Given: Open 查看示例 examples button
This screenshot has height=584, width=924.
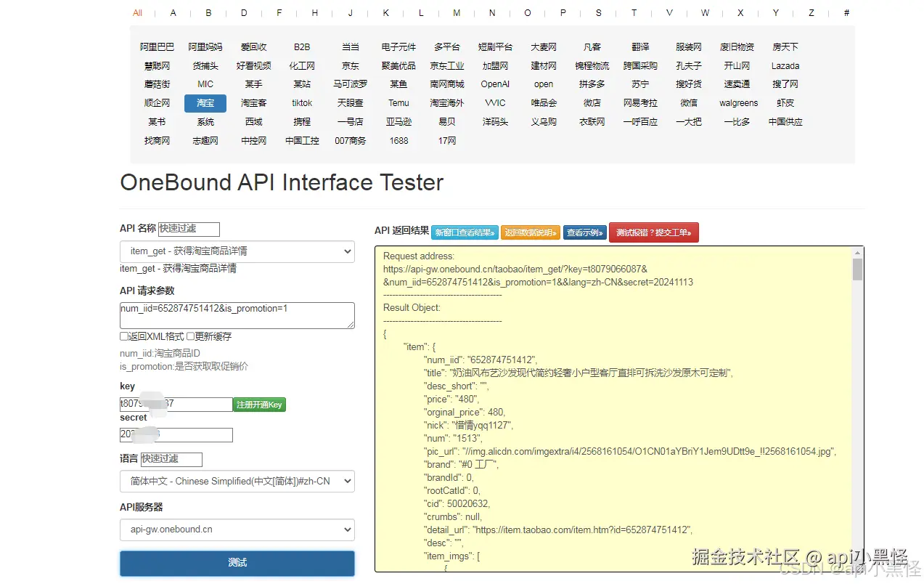Looking at the screenshot, I should tap(585, 233).
